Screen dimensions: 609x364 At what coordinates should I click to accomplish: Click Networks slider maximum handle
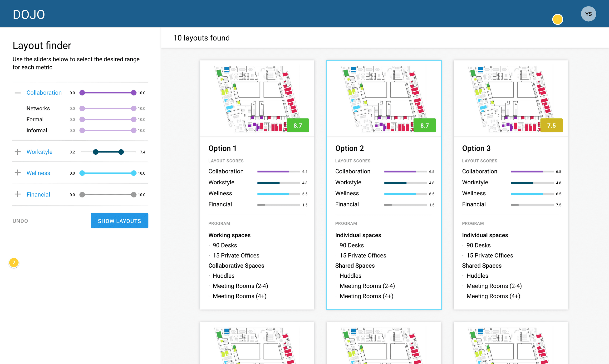coord(134,108)
